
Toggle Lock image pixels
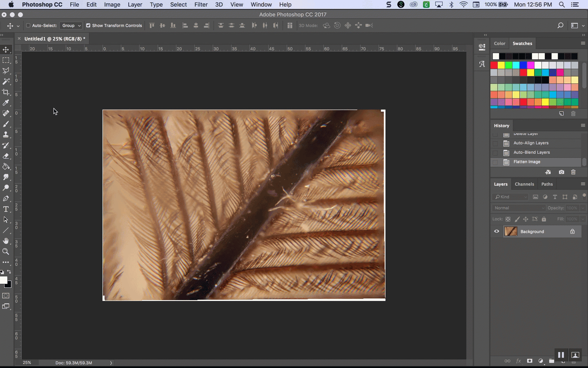517,219
